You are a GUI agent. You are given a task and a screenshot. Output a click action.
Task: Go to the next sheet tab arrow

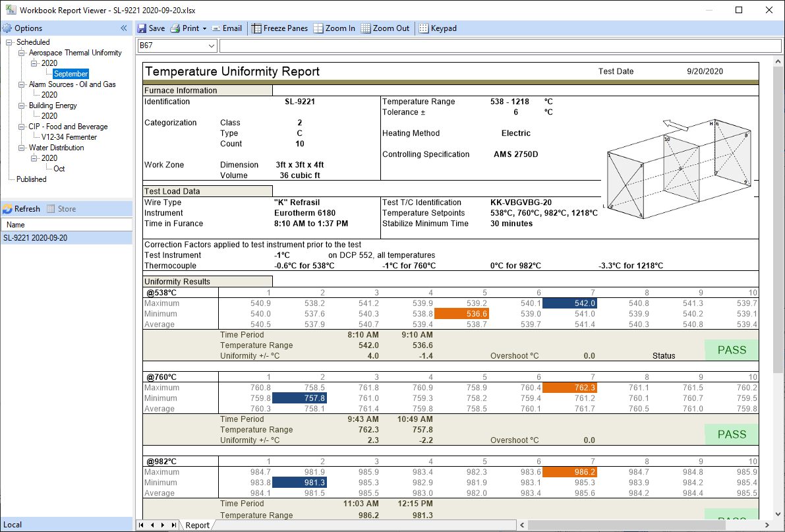point(163,525)
